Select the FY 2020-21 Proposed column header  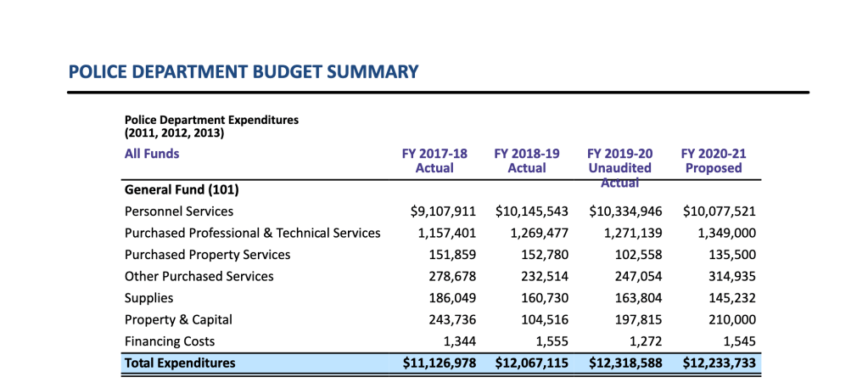click(713, 161)
